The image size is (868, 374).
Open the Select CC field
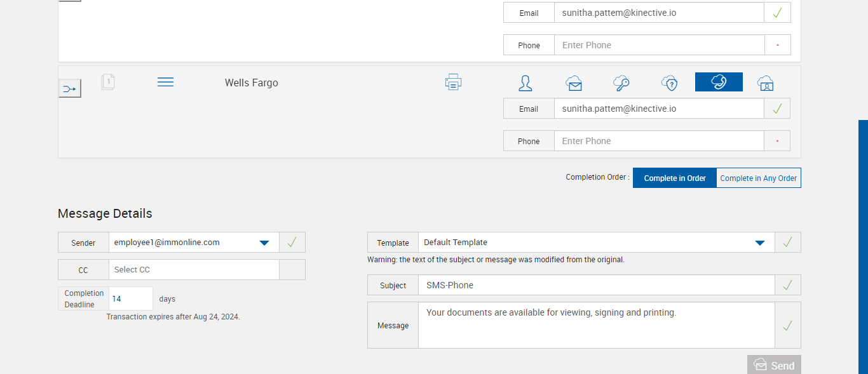[x=194, y=270]
